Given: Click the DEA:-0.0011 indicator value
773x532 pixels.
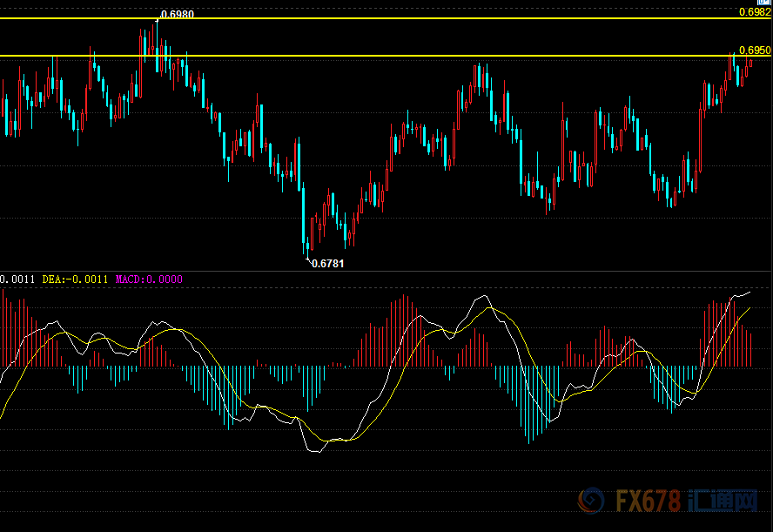Looking at the screenshot, I should pyautogui.click(x=75, y=279).
